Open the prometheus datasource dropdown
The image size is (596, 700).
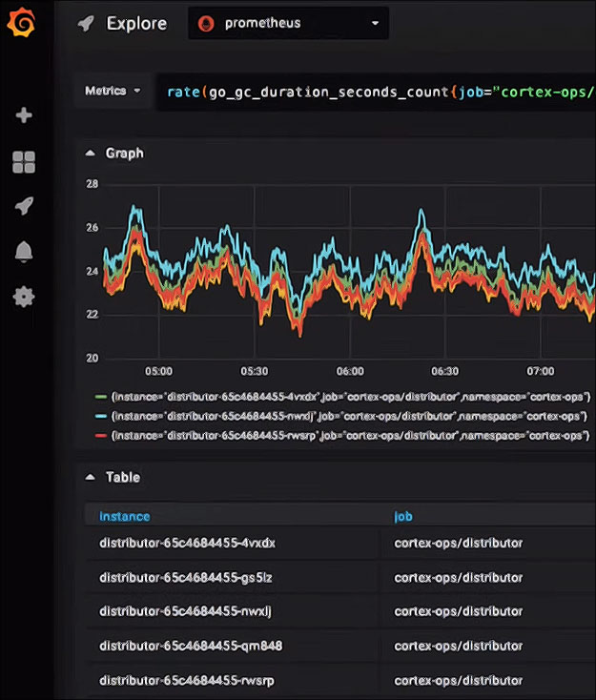tap(288, 23)
